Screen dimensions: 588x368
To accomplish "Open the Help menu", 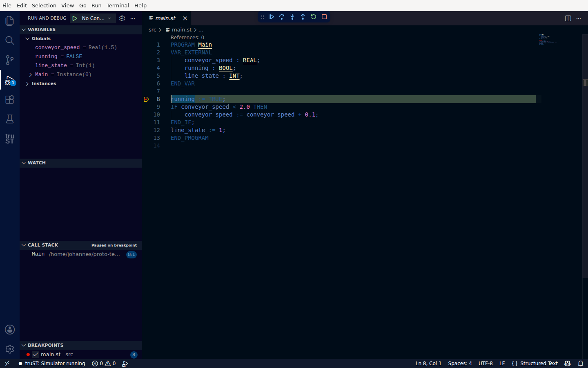I will pos(140,5).
